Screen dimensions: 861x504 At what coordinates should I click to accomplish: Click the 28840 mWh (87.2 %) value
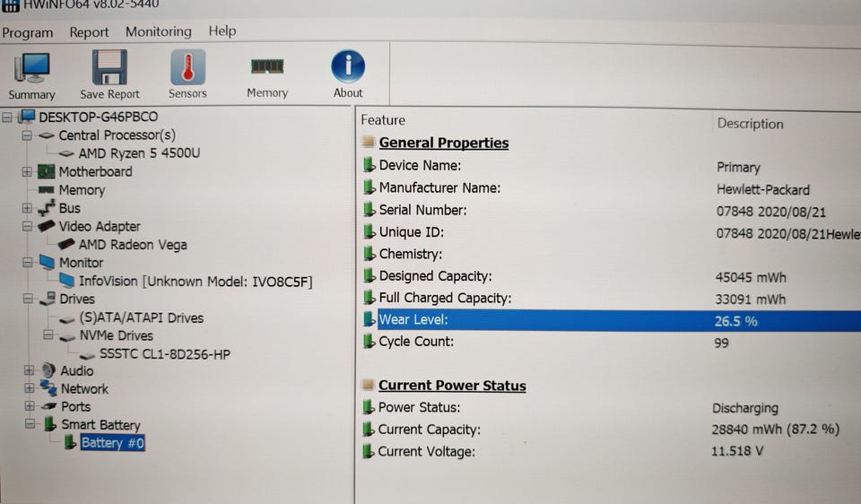pos(775,429)
